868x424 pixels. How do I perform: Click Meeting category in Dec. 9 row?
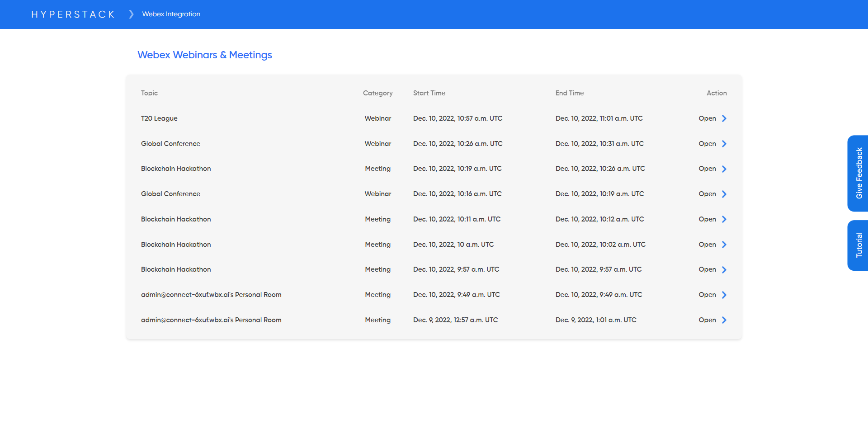378,320
